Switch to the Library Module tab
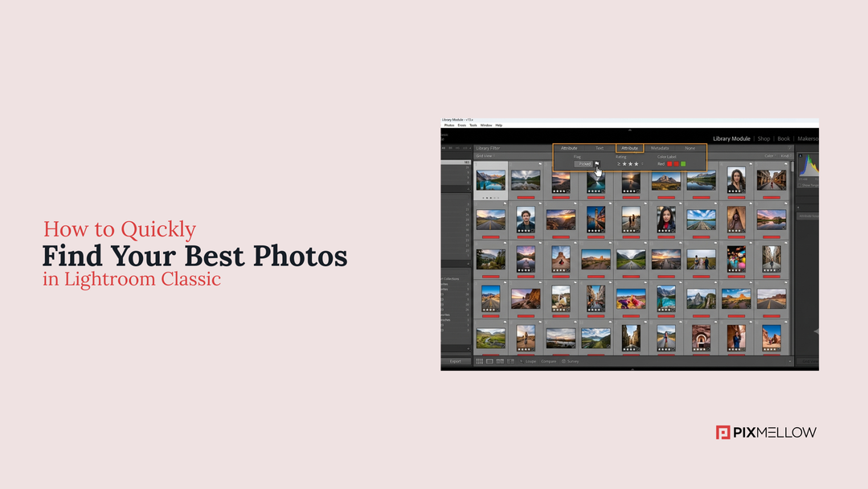 pos(731,138)
